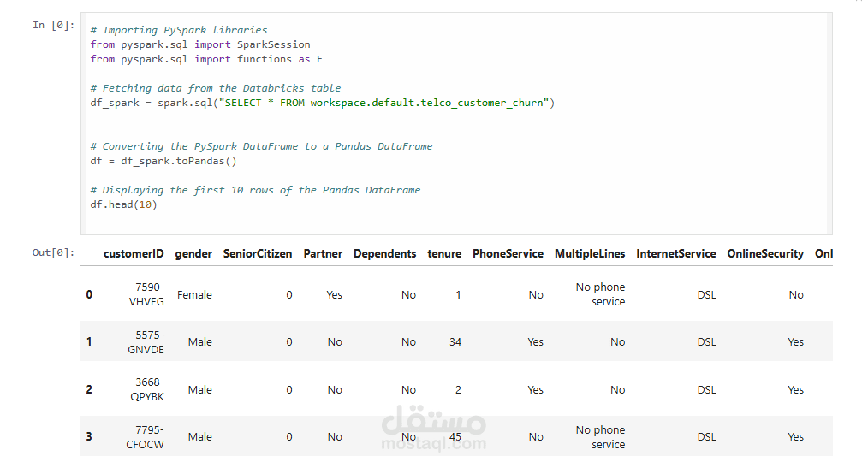Click the PhoneService column header
868x462 pixels.
508,253
